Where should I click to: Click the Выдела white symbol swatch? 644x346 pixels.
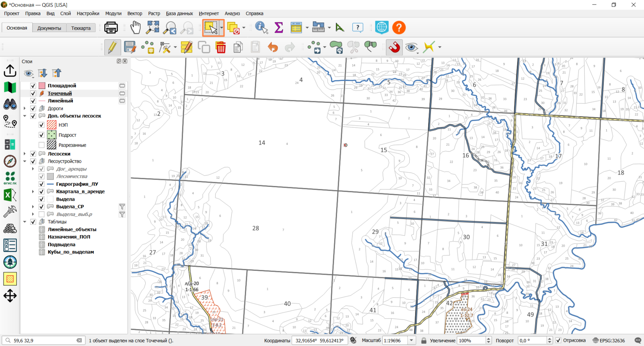click(50, 199)
